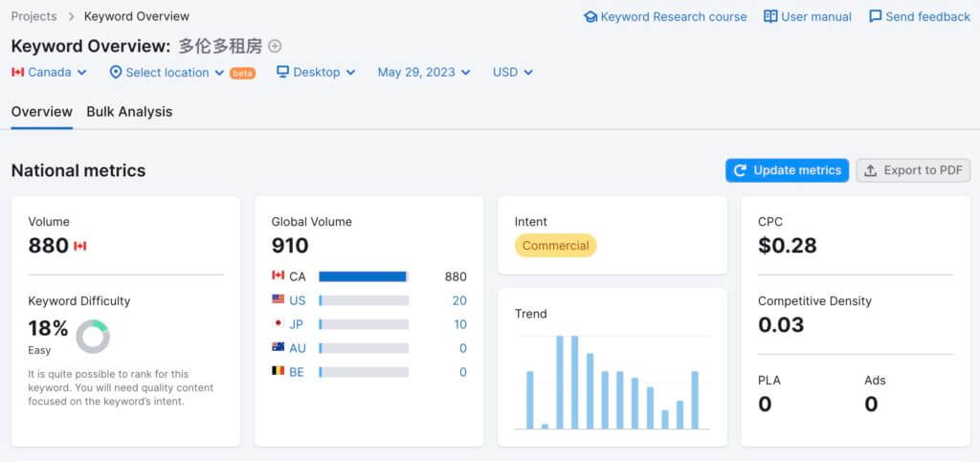Image resolution: width=980 pixels, height=462 pixels.
Task: Switch to the Bulk Analysis tab
Action: (129, 112)
